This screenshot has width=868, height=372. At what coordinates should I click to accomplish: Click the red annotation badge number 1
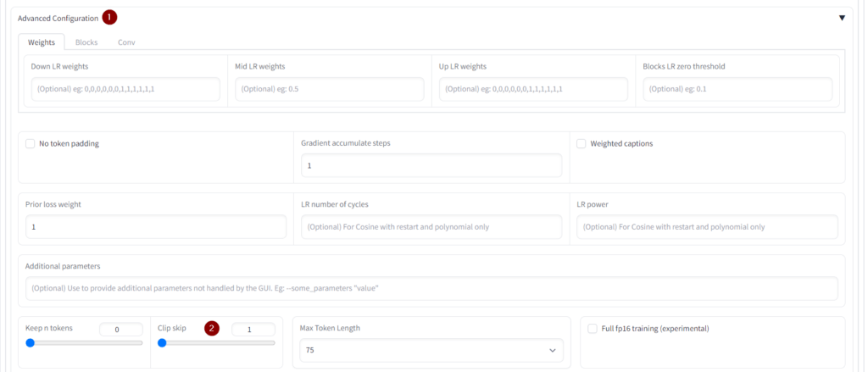click(x=109, y=17)
